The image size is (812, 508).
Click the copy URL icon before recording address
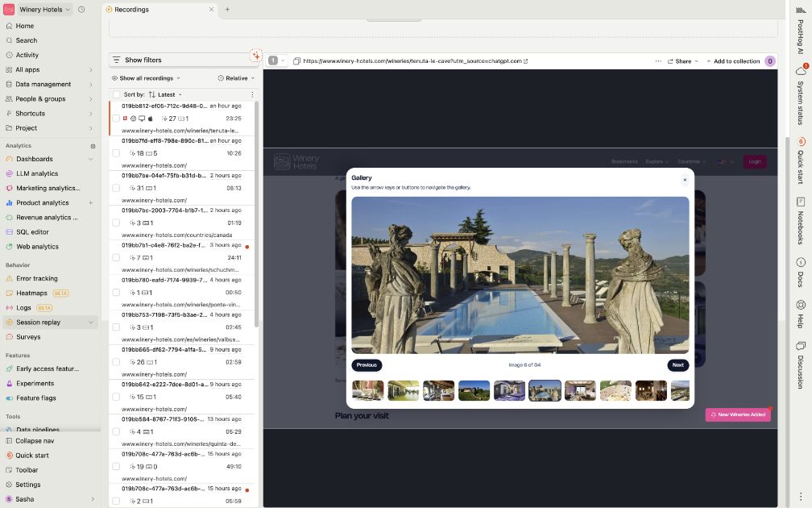(x=296, y=61)
